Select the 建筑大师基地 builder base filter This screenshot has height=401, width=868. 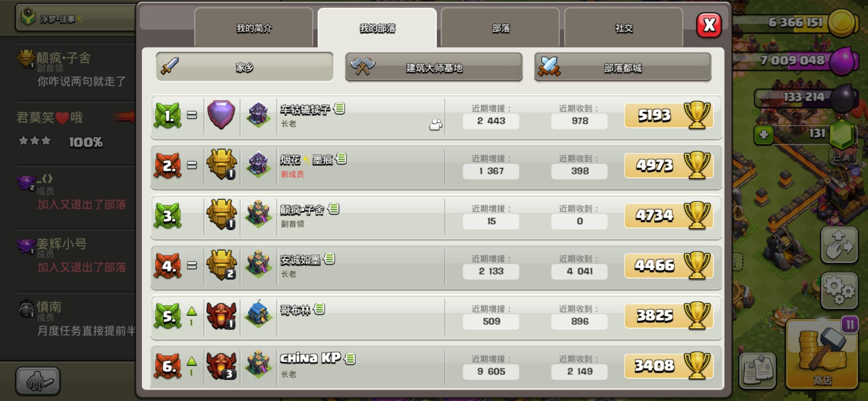[x=434, y=67]
